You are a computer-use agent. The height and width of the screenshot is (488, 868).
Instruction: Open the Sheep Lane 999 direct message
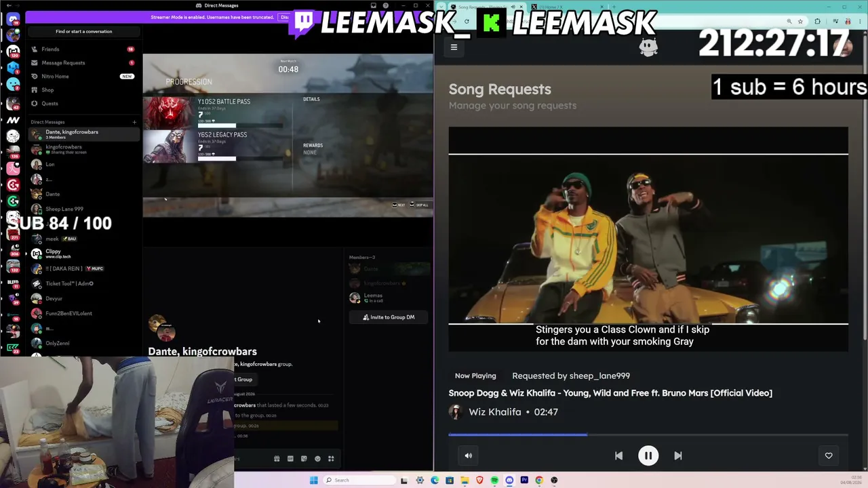pos(84,209)
